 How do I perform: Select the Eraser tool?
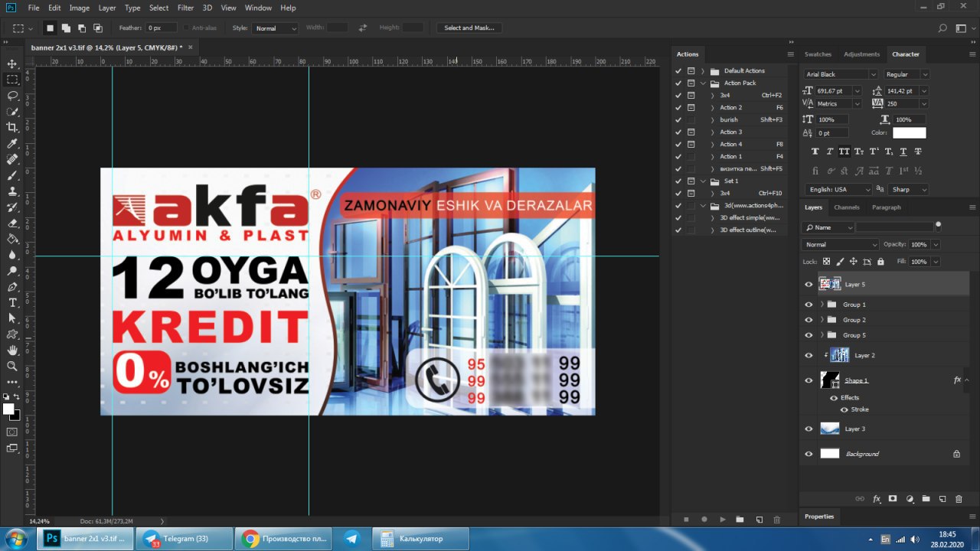(x=12, y=223)
